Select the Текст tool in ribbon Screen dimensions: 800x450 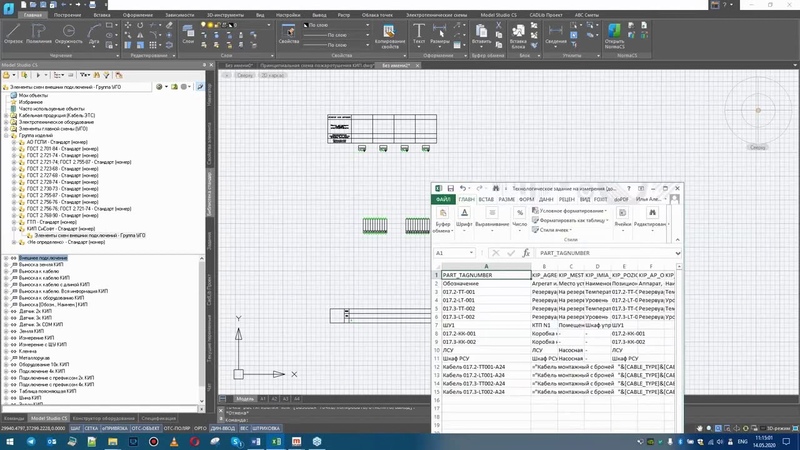pos(418,34)
